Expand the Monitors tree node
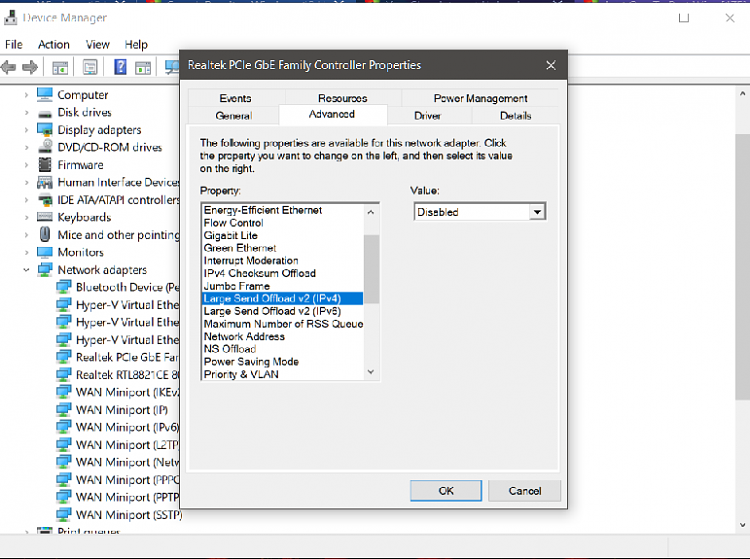The image size is (750, 559). pos(26,252)
